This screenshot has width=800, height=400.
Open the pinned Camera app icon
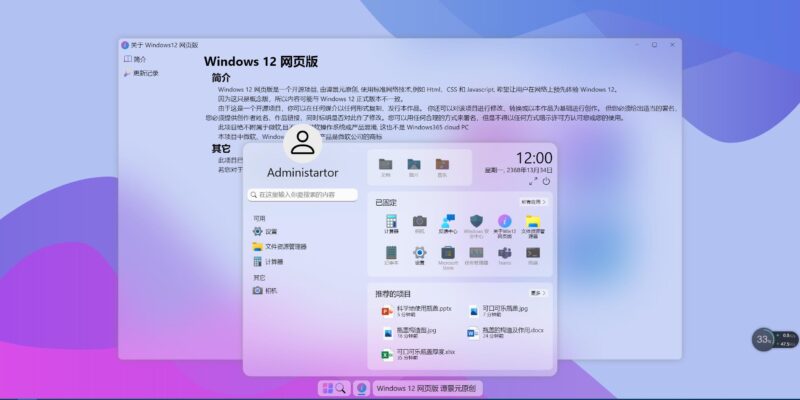tap(419, 224)
